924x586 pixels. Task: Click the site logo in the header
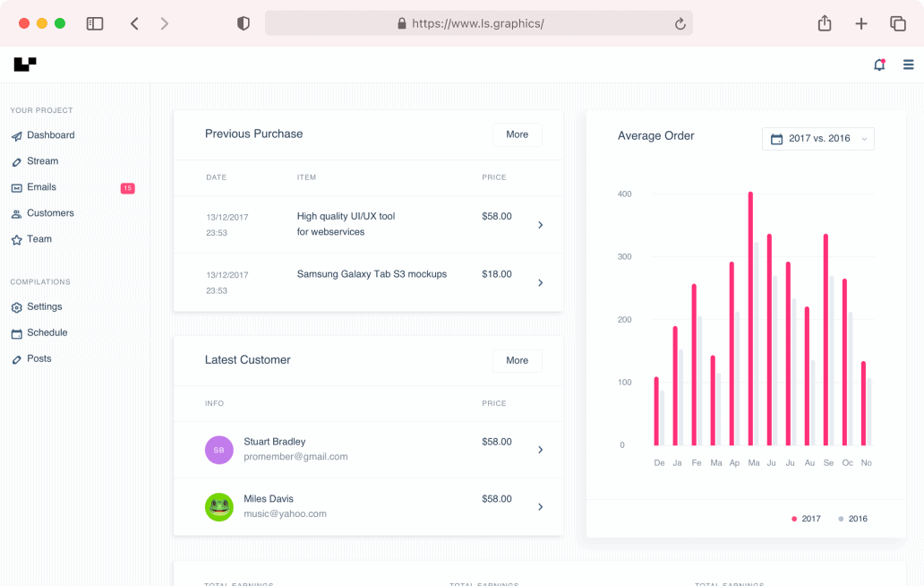point(25,65)
